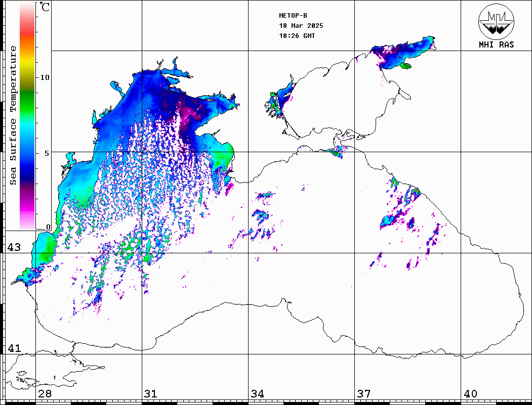Viewport: 532px width, 405px height.
Task: Click the longitude label "28"
Action: [45, 393]
